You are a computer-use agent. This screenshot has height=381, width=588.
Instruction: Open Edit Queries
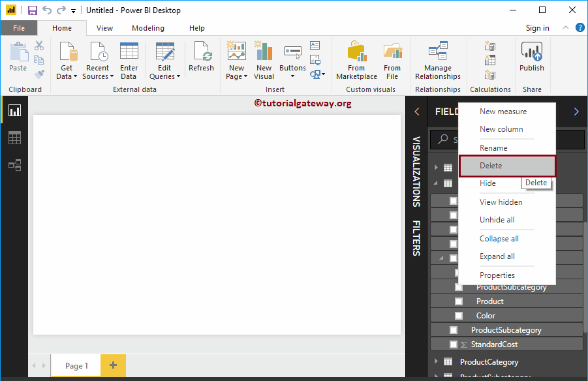[x=164, y=59]
